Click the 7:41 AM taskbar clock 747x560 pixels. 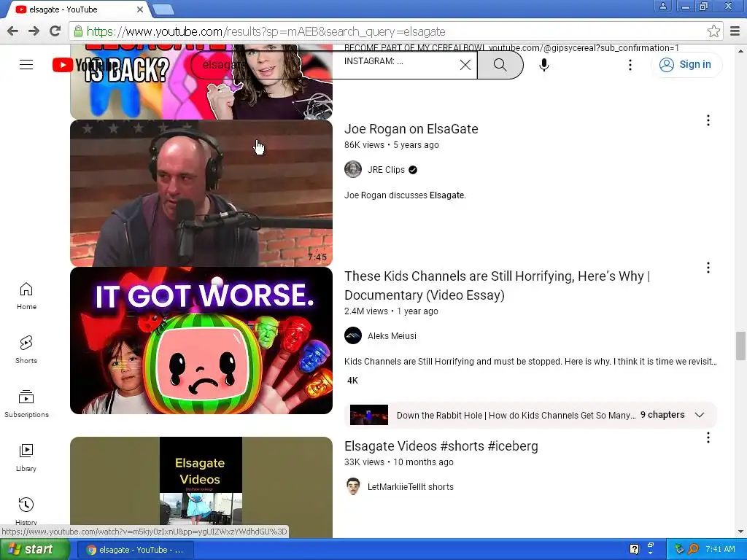coord(720,549)
